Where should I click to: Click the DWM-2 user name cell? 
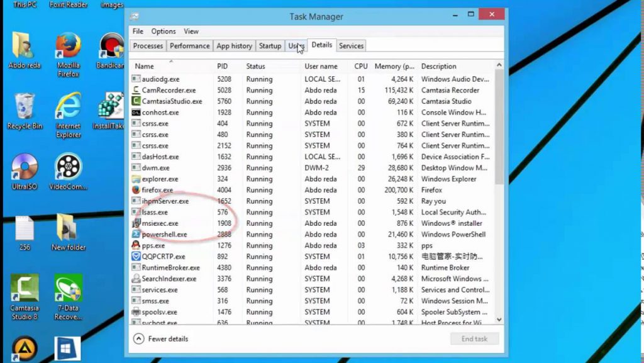coord(317,167)
